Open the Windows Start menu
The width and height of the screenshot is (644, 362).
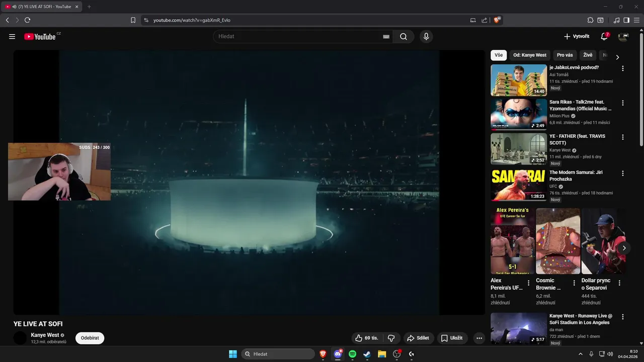[233, 354]
